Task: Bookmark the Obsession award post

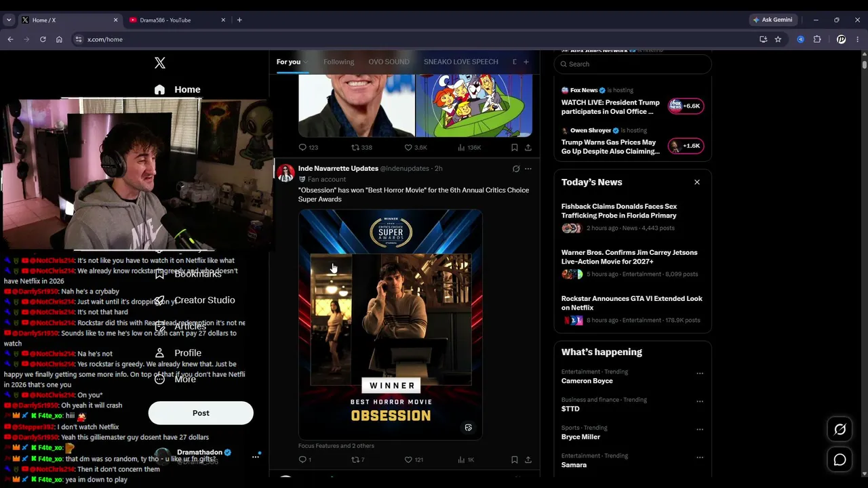Action: click(x=515, y=460)
